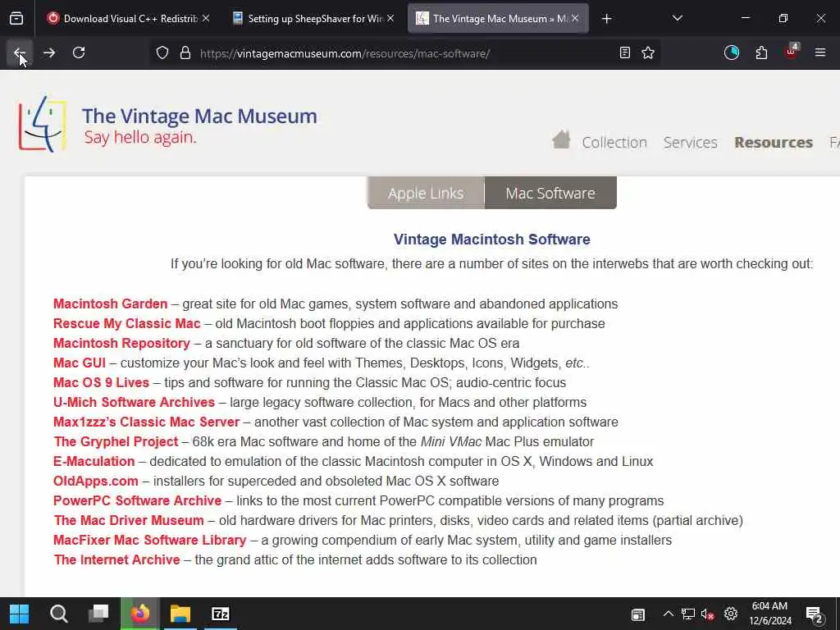Open the PowerPC Software Archive link
The image size is (840, 630).
coord(137,500)
